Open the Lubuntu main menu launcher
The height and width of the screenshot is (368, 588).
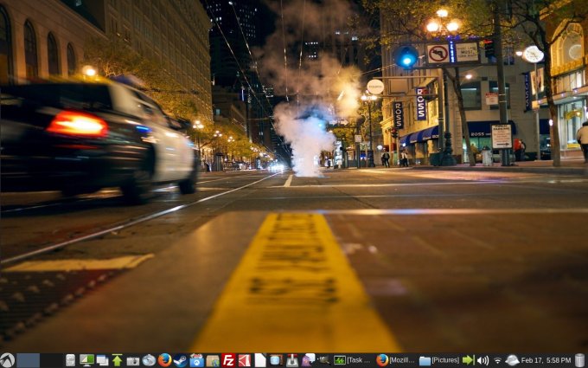tap(7, 360)
